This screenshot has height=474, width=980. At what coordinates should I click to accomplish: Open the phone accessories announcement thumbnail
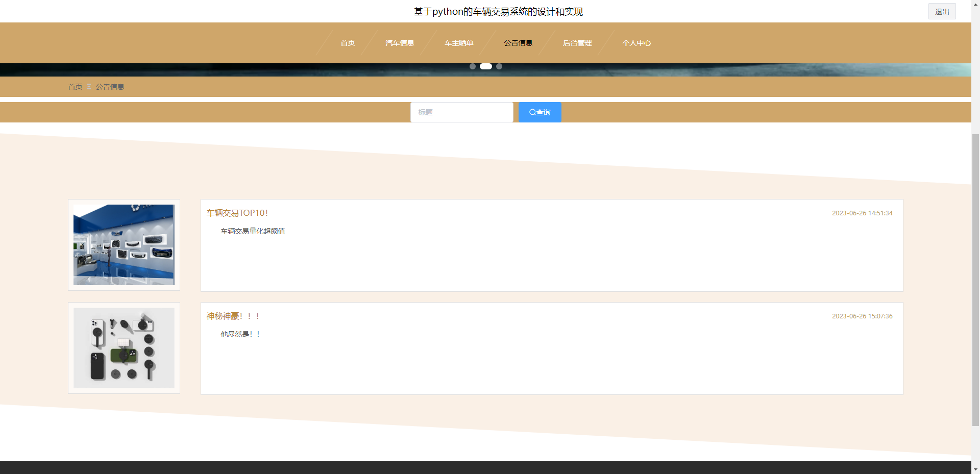[x=124, y=348]
